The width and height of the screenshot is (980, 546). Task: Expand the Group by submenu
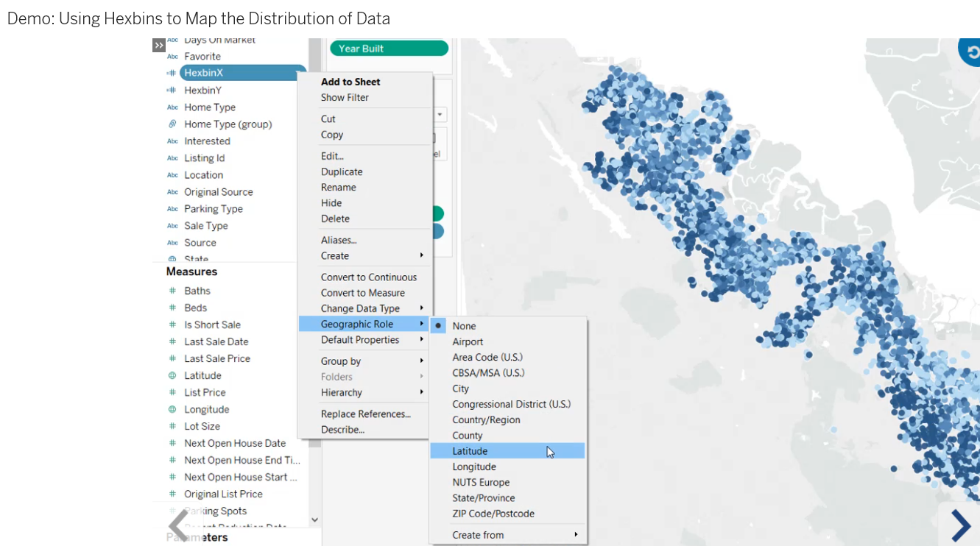364,361
